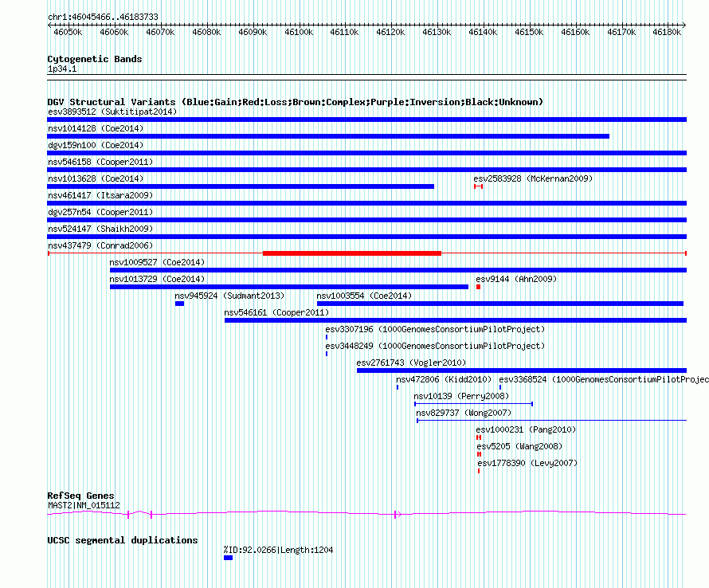
Task: Open esv2583928 (McKernan2009) variant label
Action: pos(533,178)
